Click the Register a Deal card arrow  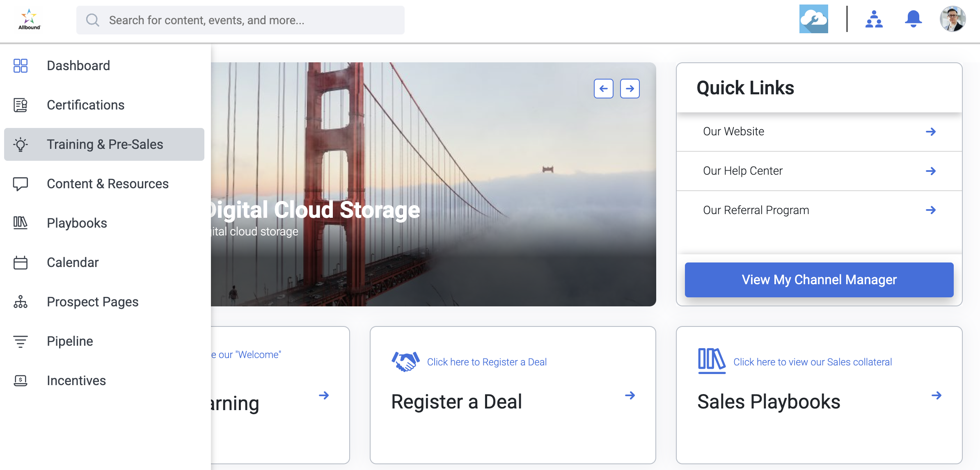[630, 395]
